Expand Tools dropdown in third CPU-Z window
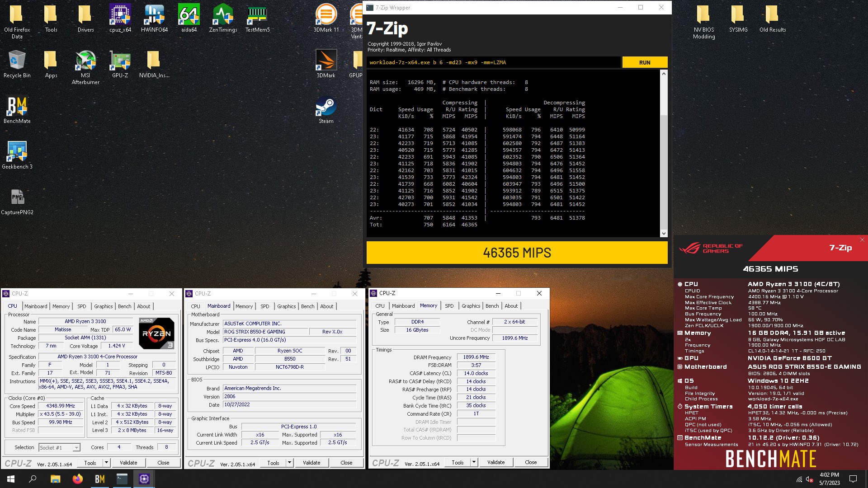Screen dimensions: 868x488 click(x=474, y=462)
